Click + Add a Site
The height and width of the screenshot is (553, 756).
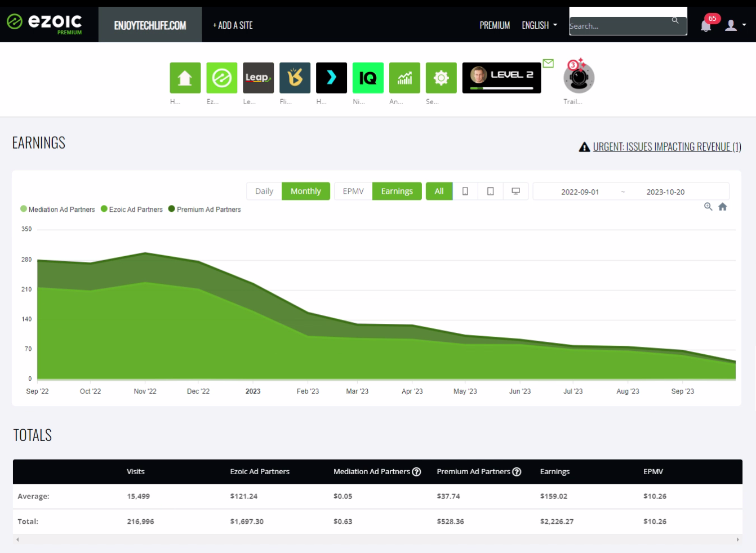[233, 25]
